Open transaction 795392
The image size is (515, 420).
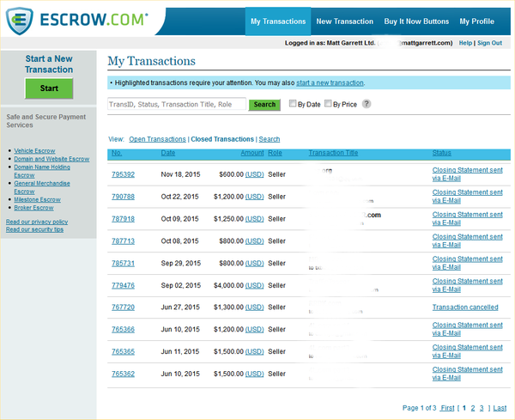tap(123, 174)
